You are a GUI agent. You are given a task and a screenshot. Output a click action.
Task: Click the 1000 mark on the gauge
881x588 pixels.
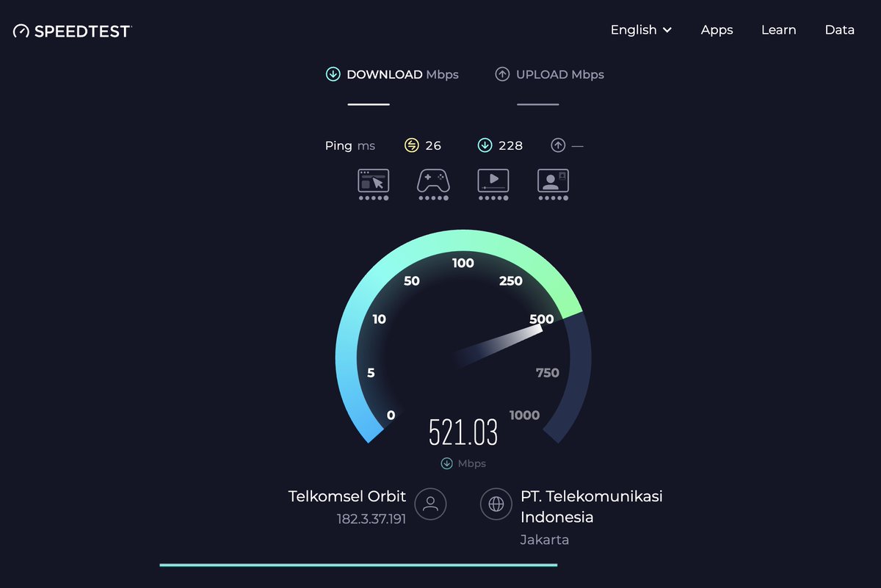pos(524,415)
